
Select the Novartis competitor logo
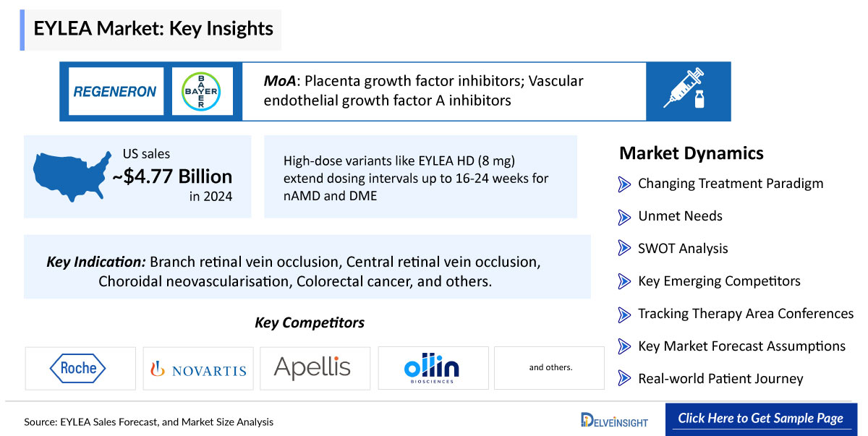click(x=197, y=369)
